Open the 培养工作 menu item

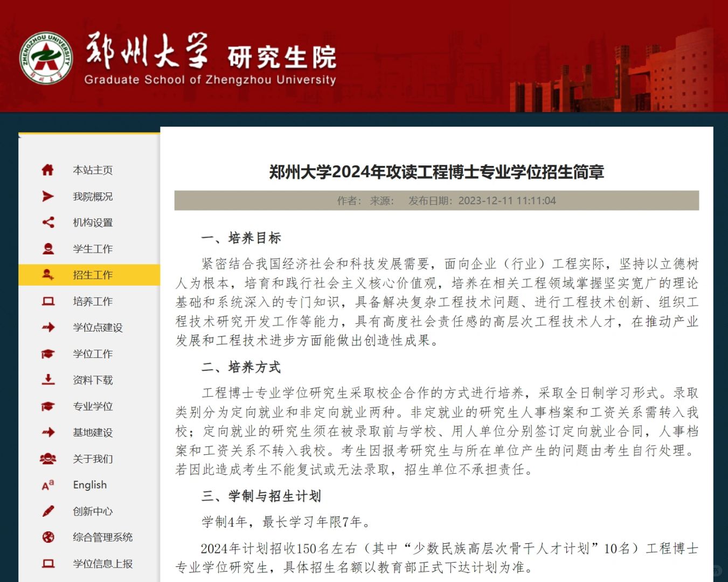(x=93, y=301)
